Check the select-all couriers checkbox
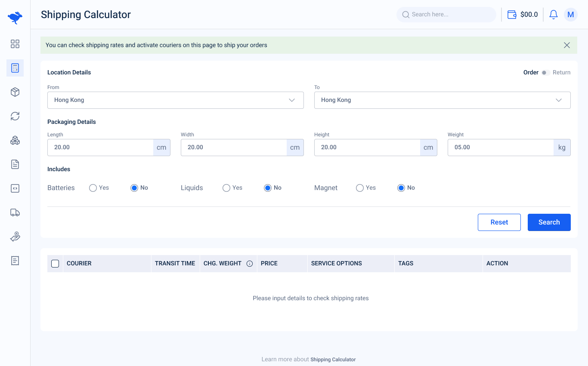 [x=55, y=264]
